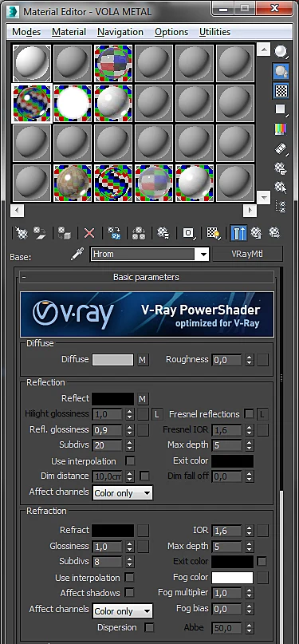Click the Roughness map slot button

[x=262, y=360]
